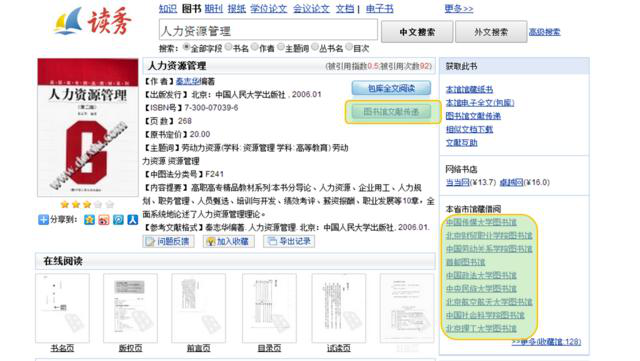640x361 pixels.
Task: Select the 书名 search radio button
Action: coord(229,47)
